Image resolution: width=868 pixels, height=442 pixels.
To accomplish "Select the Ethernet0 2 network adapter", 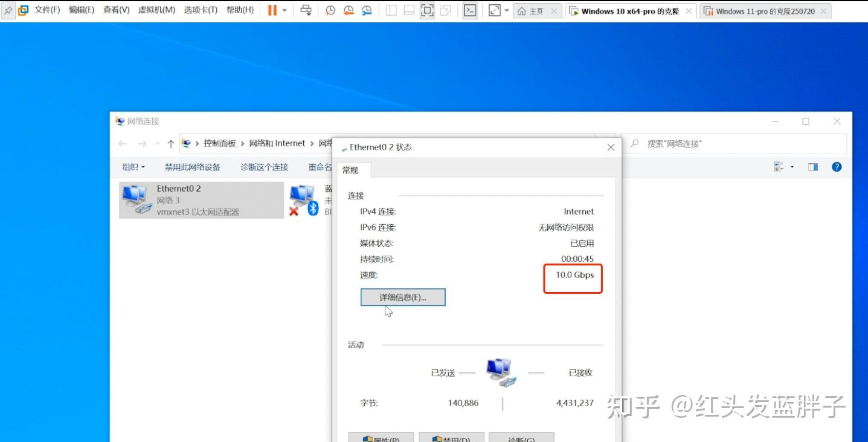I will coord(201,200).
